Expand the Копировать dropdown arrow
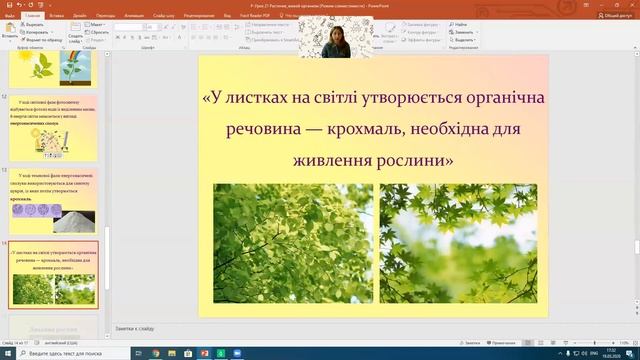 52,32
